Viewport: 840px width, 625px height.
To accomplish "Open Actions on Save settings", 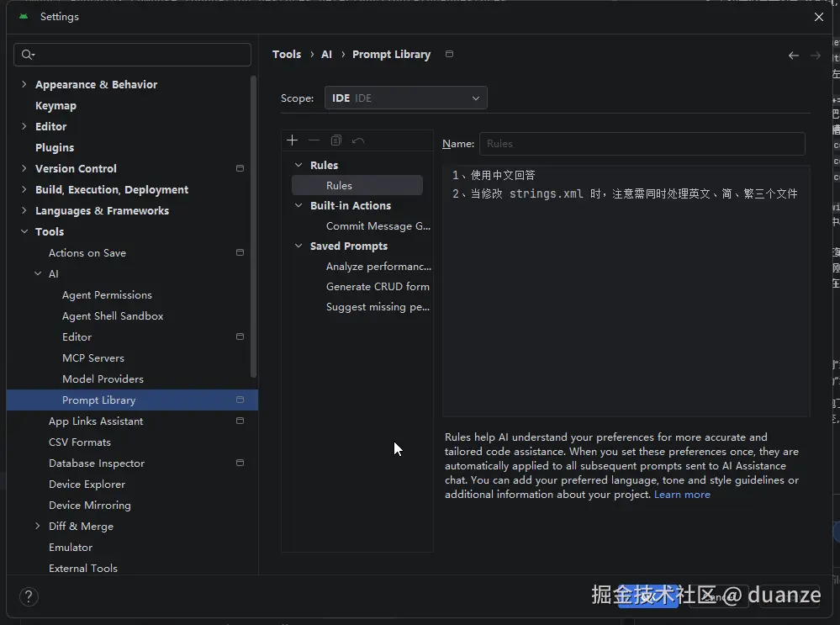I will (x=87, y=253).
